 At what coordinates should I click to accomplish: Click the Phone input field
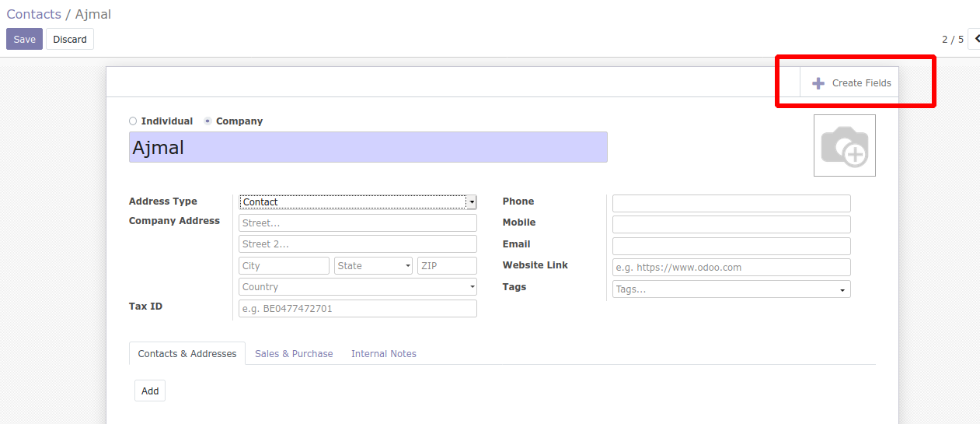click(x=731, y=204)
